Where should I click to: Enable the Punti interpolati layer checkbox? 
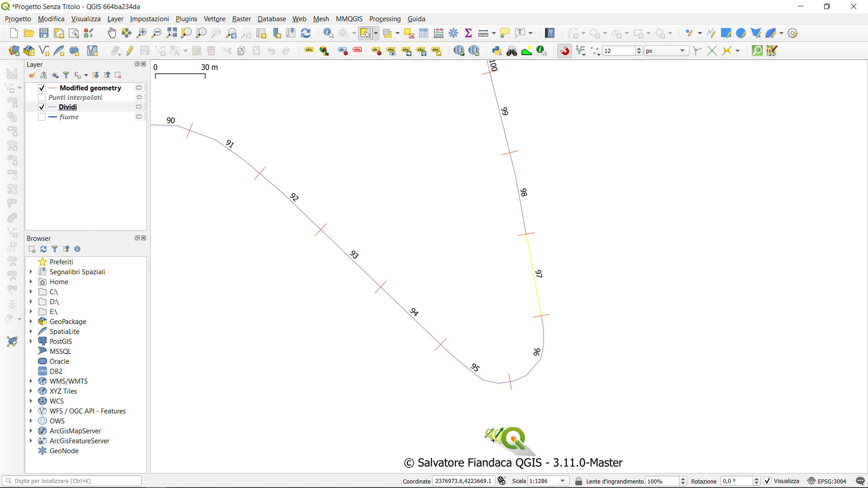coord(42,98)
